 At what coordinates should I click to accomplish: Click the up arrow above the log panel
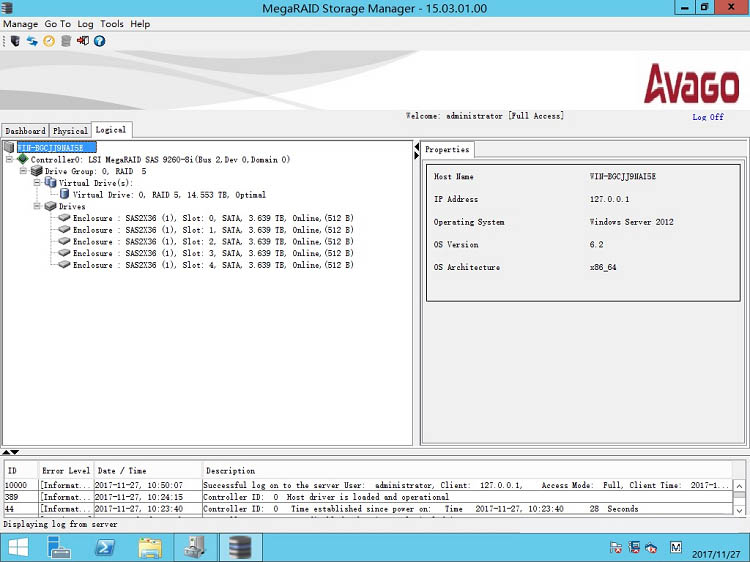tap(5, 452)
